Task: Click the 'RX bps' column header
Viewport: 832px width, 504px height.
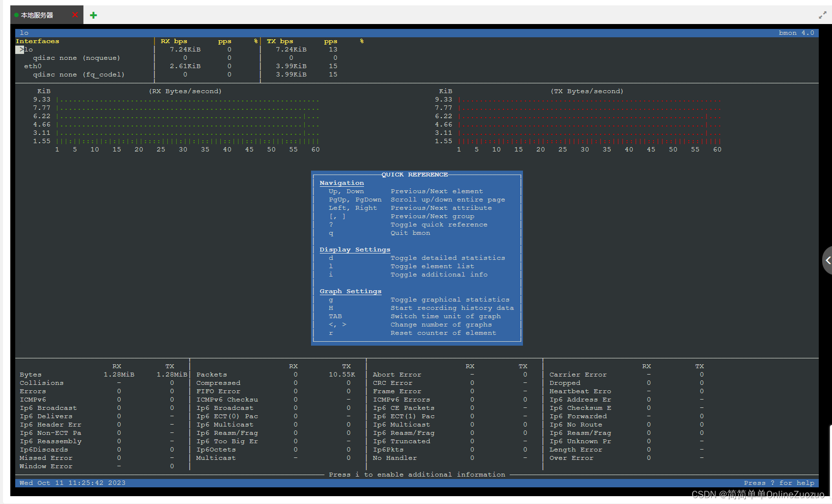Action: point(174,41)
